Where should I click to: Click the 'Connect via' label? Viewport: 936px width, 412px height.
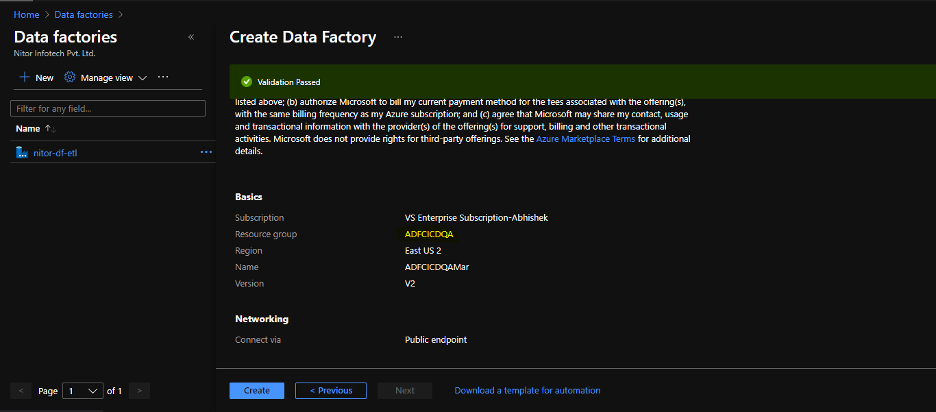pos(258,340)
